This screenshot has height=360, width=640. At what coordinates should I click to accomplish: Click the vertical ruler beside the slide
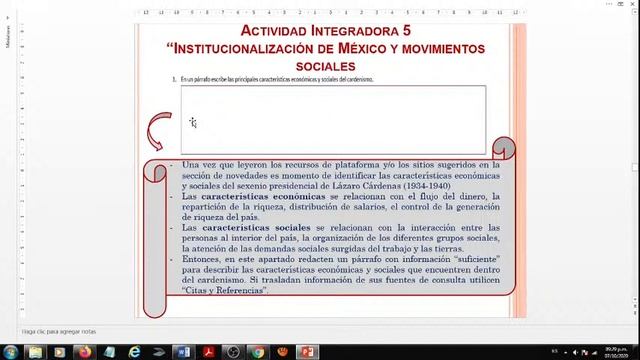(22, 171)
